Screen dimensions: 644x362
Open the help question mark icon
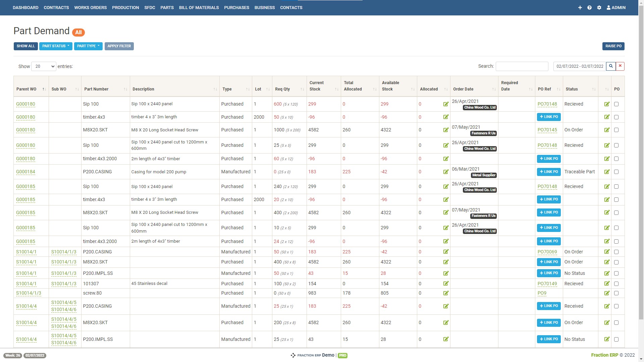point(590,7)
